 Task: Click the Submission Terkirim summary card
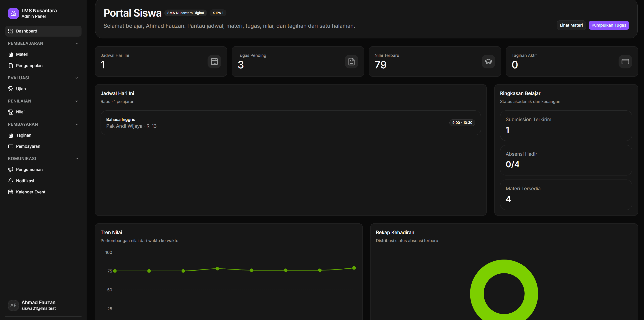tap(566, 126)
